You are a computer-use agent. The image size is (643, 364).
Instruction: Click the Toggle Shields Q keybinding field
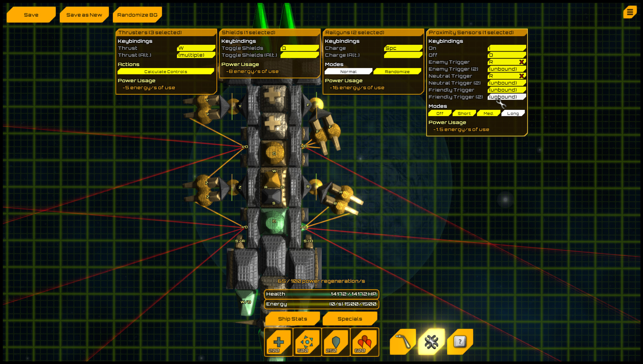click(x=300, y=48)
